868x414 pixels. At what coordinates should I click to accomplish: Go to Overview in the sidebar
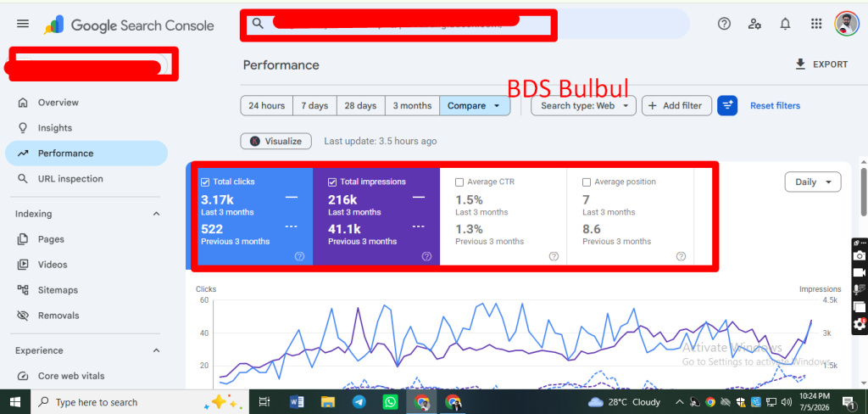(86, 103)
